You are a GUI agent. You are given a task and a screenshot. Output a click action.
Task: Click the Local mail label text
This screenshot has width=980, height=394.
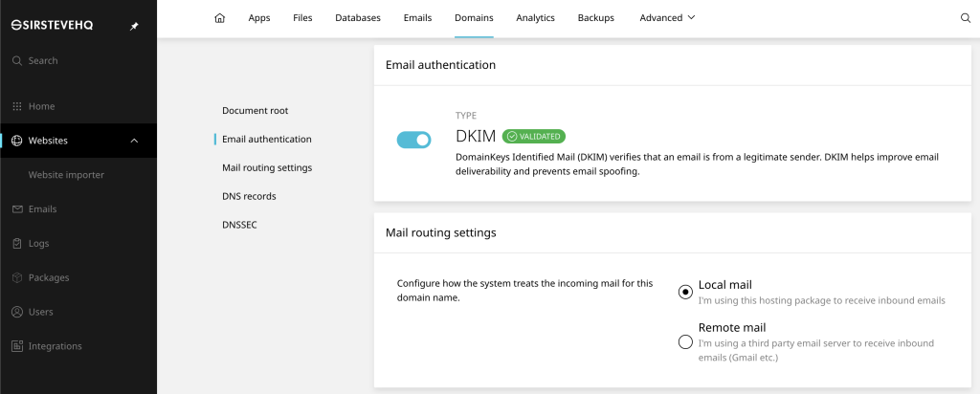point(725,285)
